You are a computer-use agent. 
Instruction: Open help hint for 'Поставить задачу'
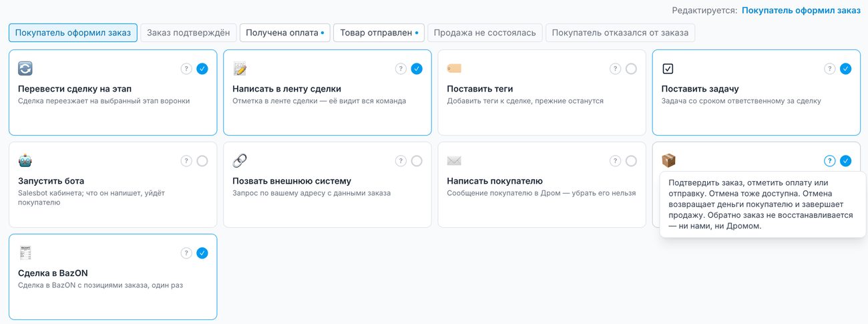pos(829,68)
